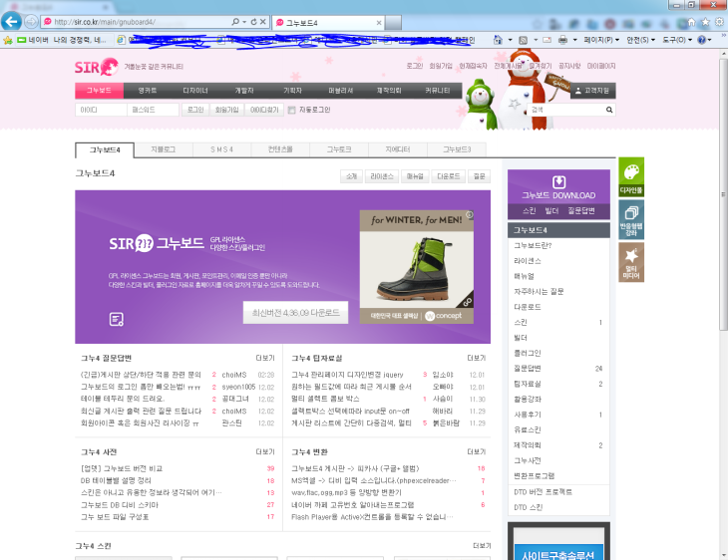Select the 커뮤니티 navigation menu
728x560 pixels.
coord(438,91)
